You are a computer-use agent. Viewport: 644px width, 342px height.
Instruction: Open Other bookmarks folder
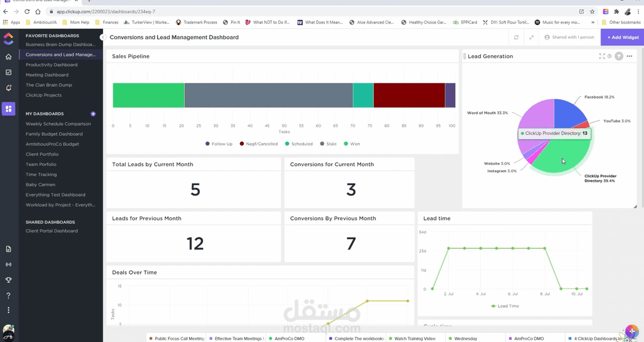(x=621, y=22)
